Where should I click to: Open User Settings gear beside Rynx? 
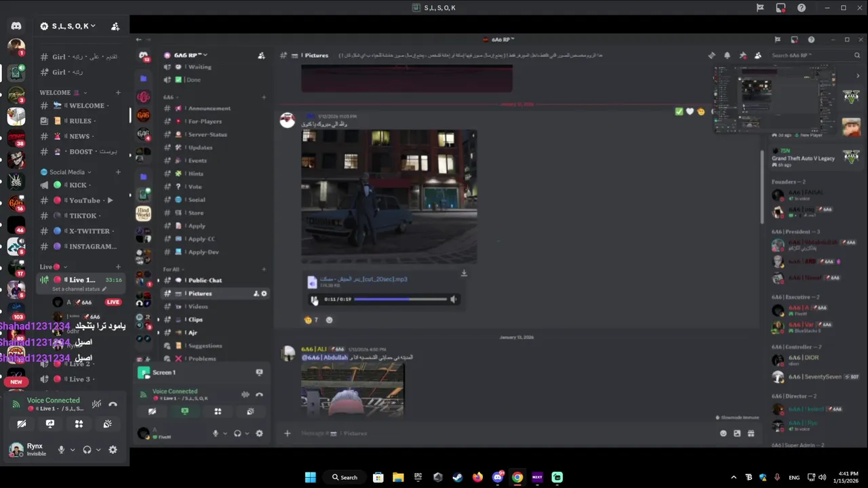(x=113, y=449)
